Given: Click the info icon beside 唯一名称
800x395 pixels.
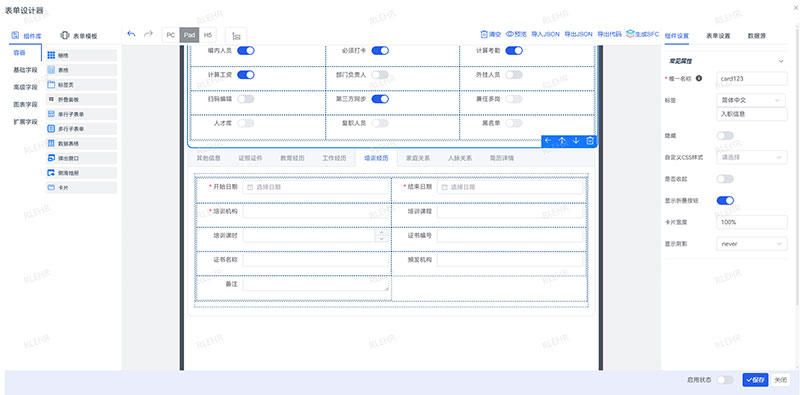Looking at the screenshot, I should tap(699, 78).
